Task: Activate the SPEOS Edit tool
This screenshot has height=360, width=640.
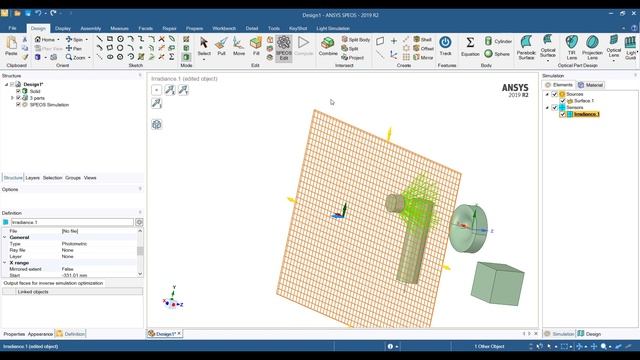Action: click(x=284, y=48)
